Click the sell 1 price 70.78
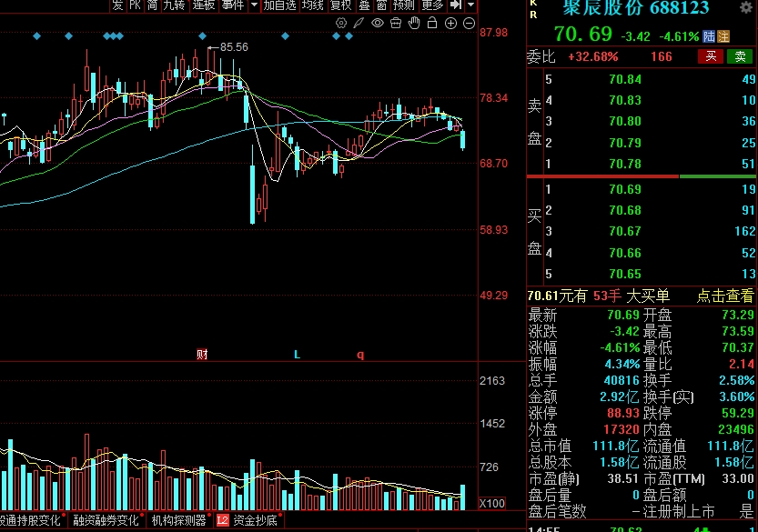 coord(625,164)
